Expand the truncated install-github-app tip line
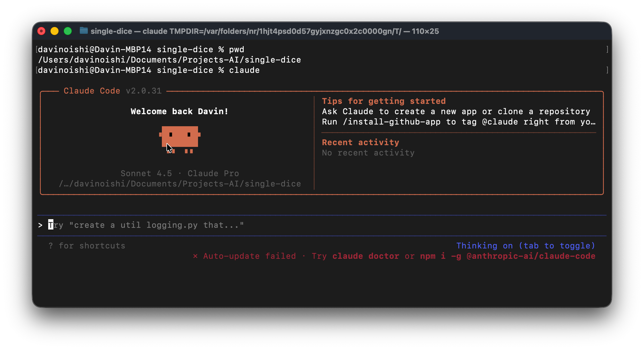644x350 pixels. point(459,122)
